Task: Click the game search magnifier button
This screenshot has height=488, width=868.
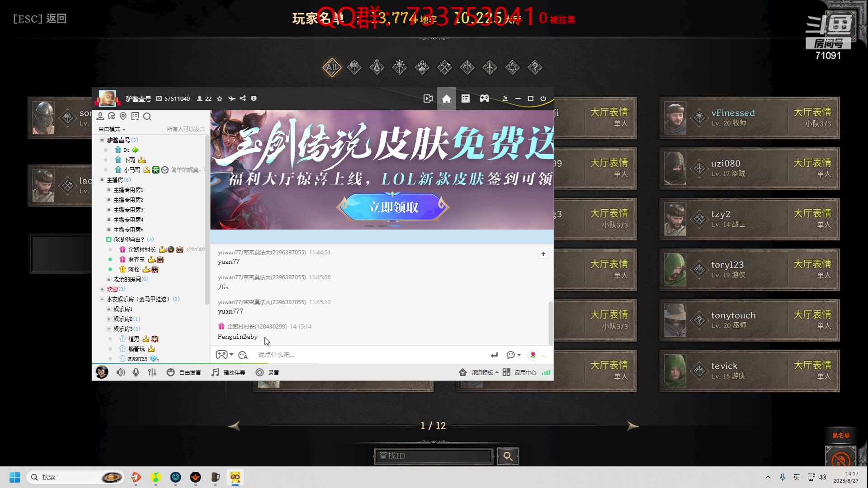Action: pyautogui.click(x=508, y=456)
